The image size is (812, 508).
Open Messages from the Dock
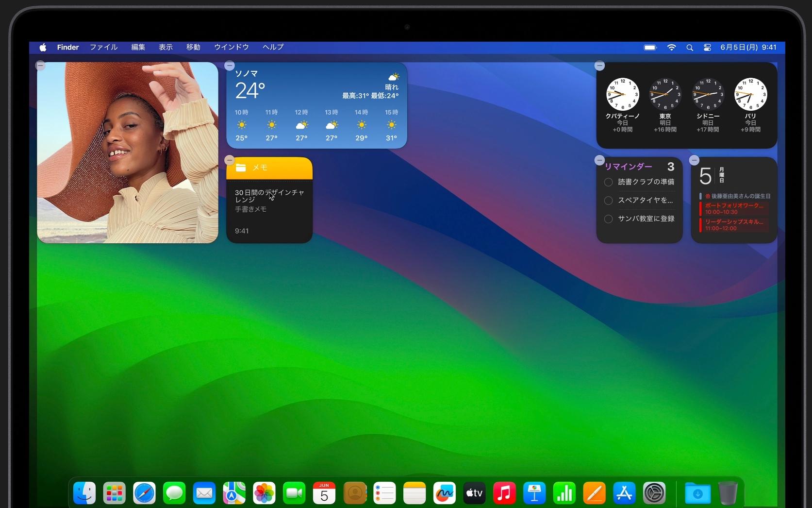(x=174, y=492)
